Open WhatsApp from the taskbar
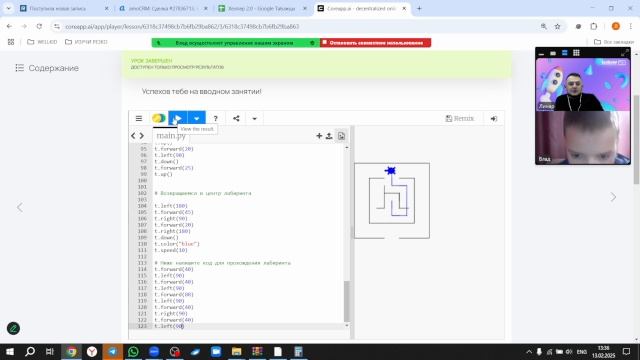 point(133,351)
